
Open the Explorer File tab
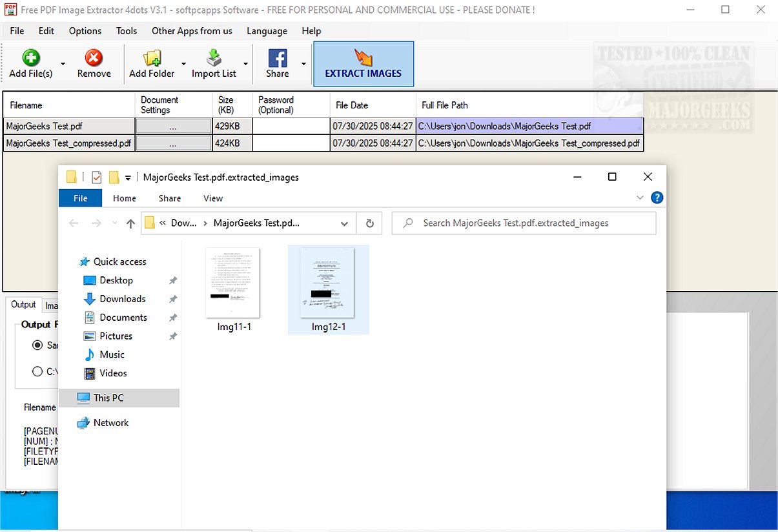80,198
